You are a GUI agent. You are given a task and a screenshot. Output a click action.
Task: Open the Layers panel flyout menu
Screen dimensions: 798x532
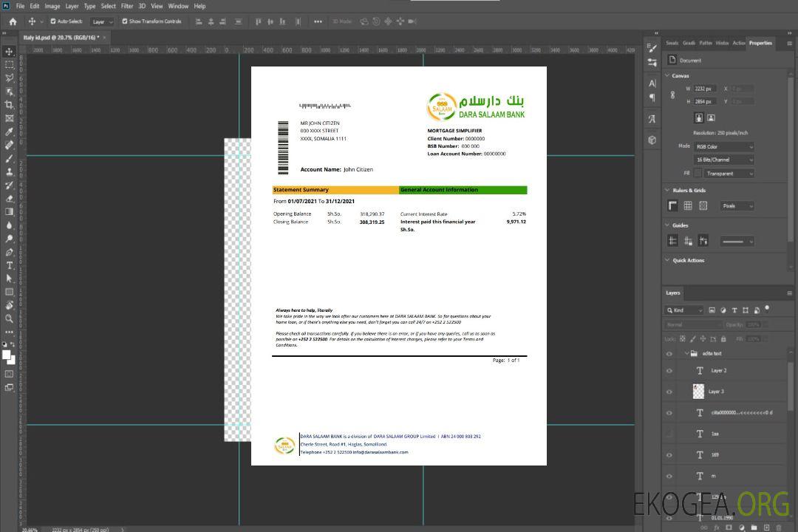pyautogui.click(x=789, y=293)
